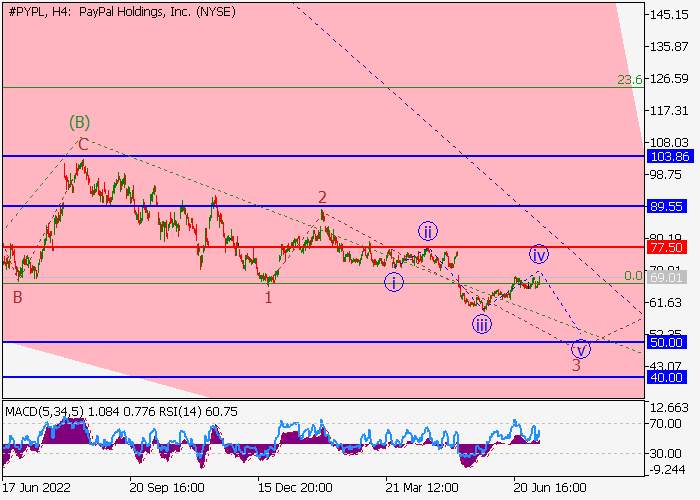Click the 12.663 indicator scale value
Viewport: 700px width, 500px height.
pos(669,408)
